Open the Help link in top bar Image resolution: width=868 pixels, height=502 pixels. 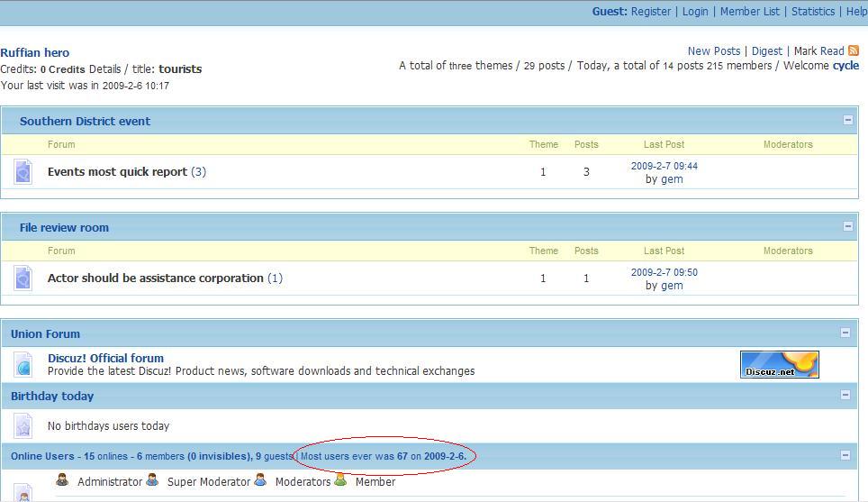856,12
